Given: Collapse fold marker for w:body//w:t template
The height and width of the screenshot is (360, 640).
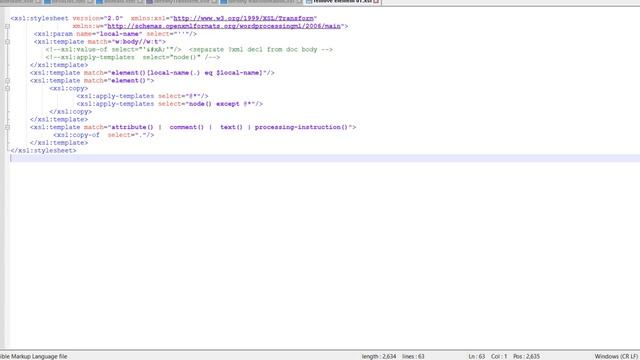Looking at the screenshot, I should pos(7,42).
